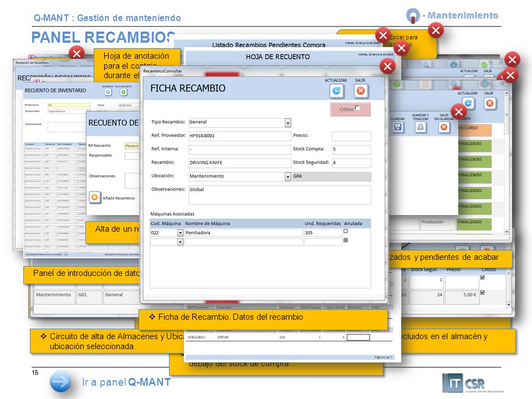The width and height of the screenshot is (532, 399).
Task: Toggle Anulada checkbox in the empty machine row
Action: tap(346, 240)
